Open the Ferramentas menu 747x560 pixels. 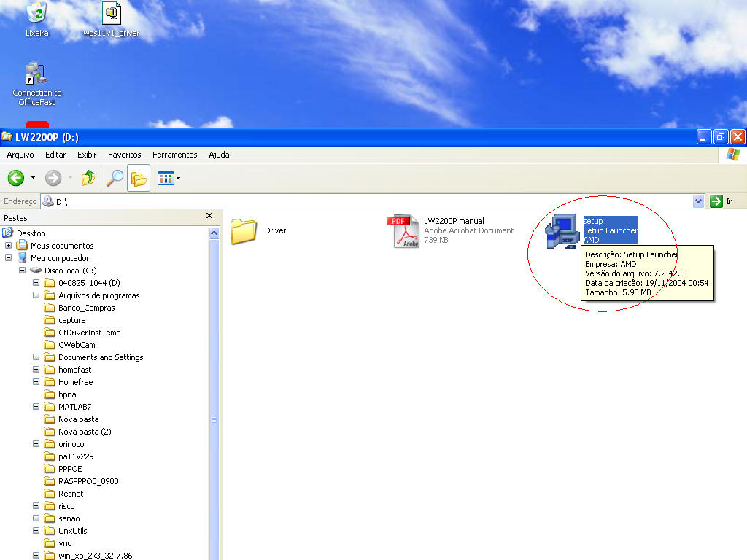tap(175, 155)
